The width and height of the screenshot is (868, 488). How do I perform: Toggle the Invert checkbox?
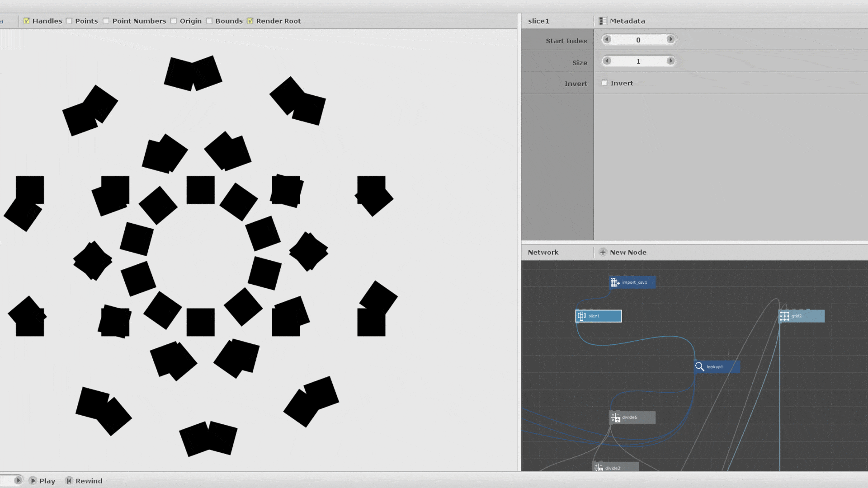tap(604, 83)
